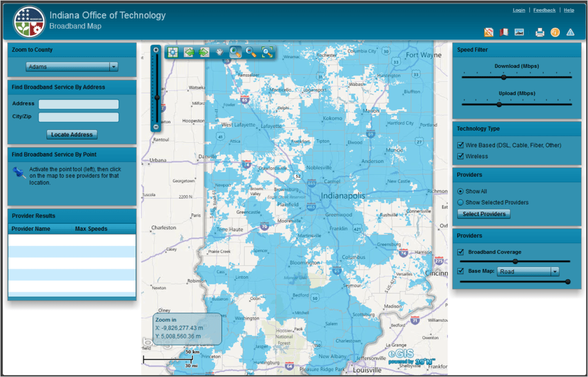Click the Fort Wayne label on the map
Viewport: 588px width, 377px height.
click(x=424, y=55)
